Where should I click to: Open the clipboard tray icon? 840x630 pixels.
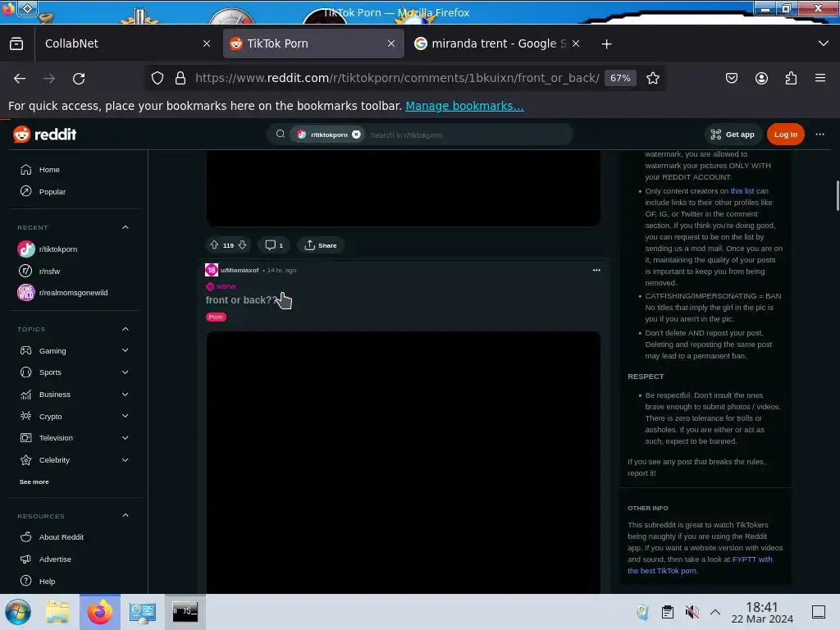pos(668,612)
